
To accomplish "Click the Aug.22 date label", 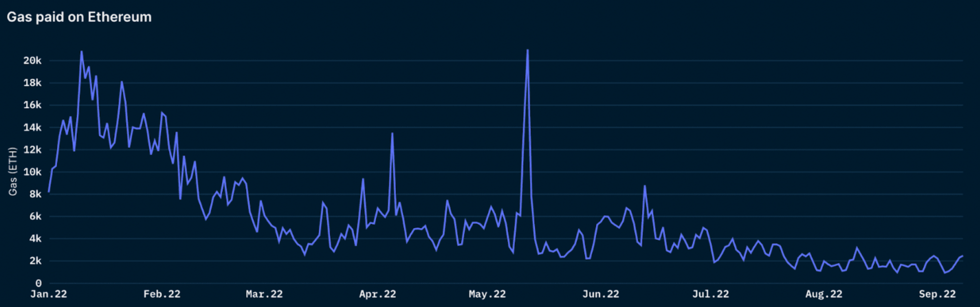I will point(823,294).
